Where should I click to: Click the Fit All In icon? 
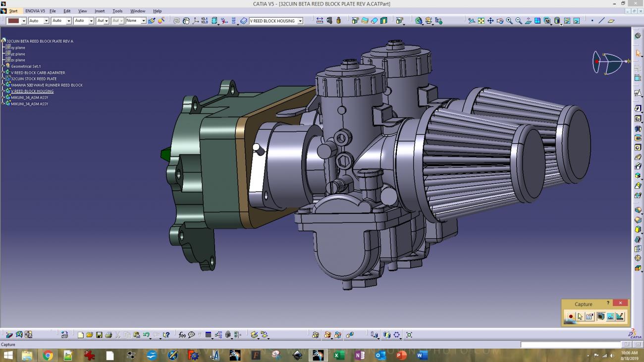[481, 21]
